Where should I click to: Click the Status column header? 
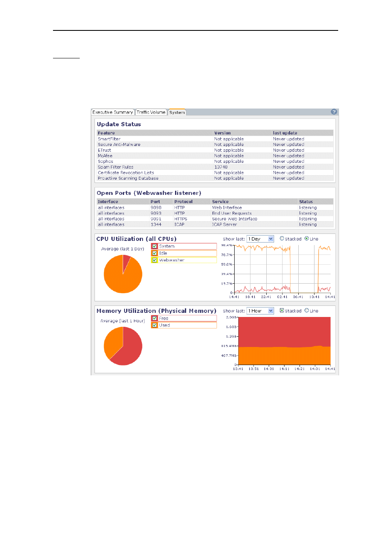coord(306,202)
